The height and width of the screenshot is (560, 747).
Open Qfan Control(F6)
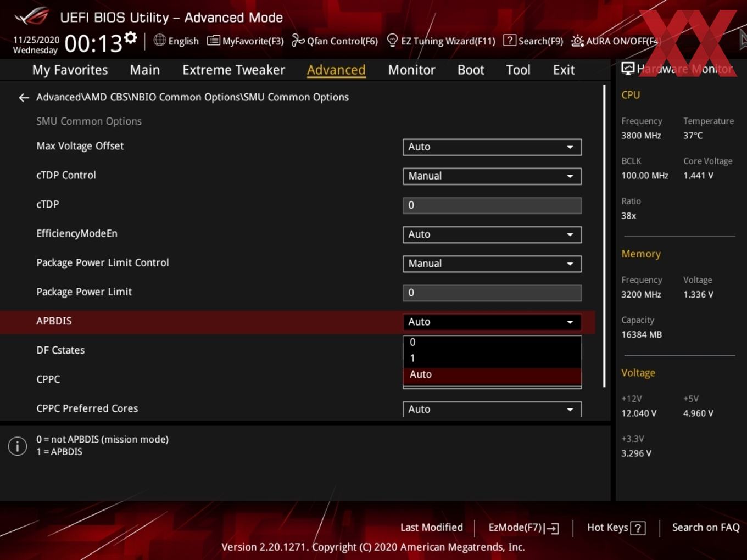(335, 41)
